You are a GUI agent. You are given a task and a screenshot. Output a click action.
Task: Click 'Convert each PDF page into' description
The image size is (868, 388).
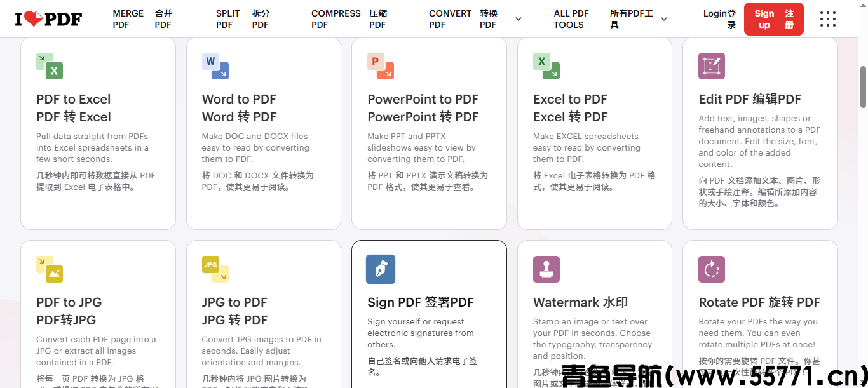click(x=96, y=351)
